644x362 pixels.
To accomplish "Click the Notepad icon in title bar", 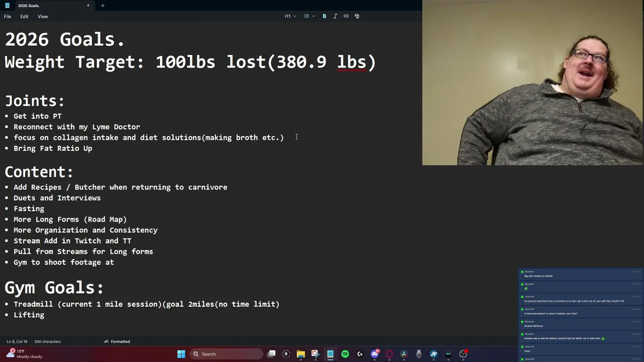I will pyautogui.click(x=7, y=6).
